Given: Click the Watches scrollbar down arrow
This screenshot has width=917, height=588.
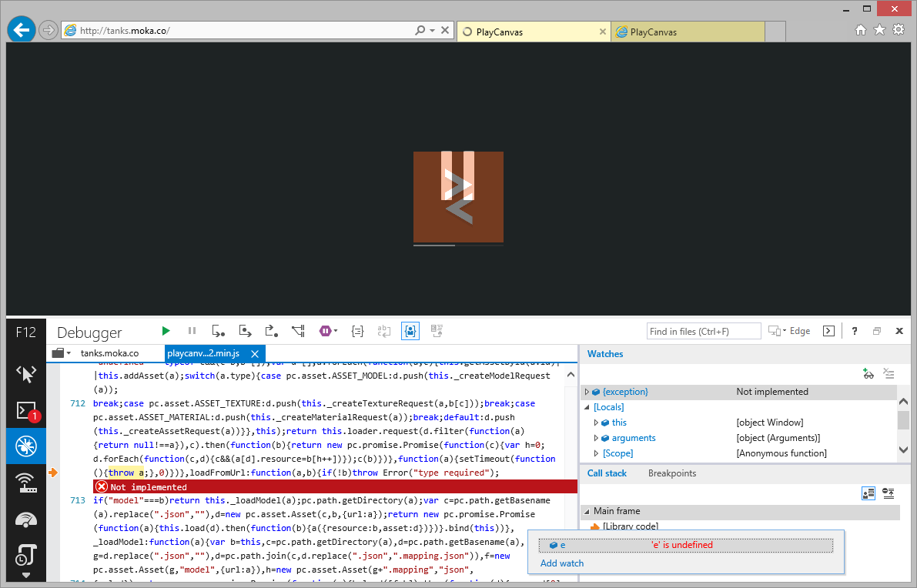Looking at the screenshot, I should [903, 449].
